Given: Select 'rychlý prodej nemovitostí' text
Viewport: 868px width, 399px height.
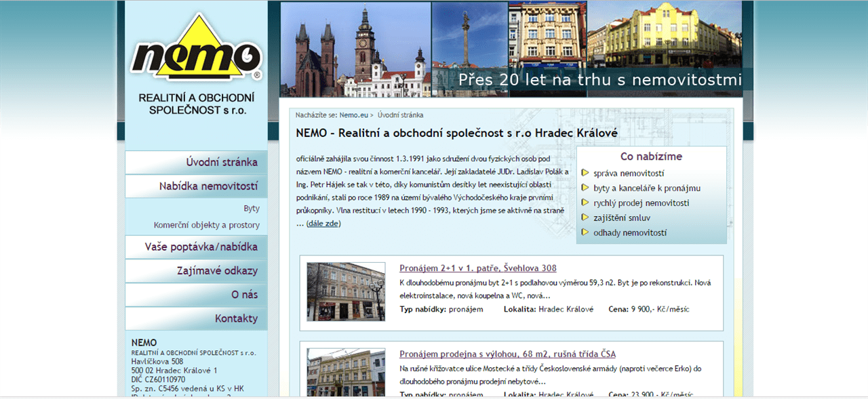Looking at the screenshot, I should [x=642, y=203].
